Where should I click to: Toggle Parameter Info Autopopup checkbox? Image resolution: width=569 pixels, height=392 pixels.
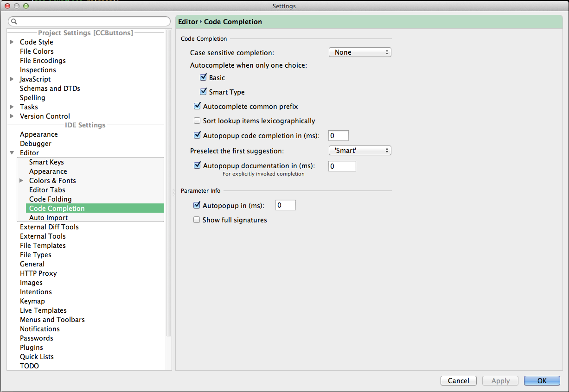coord(197,205)
